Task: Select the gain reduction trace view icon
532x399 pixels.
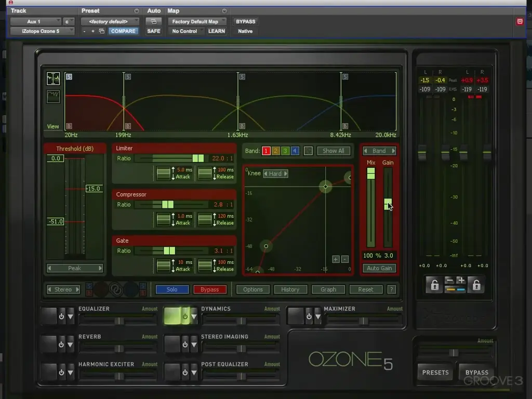Action: (54, 97)
